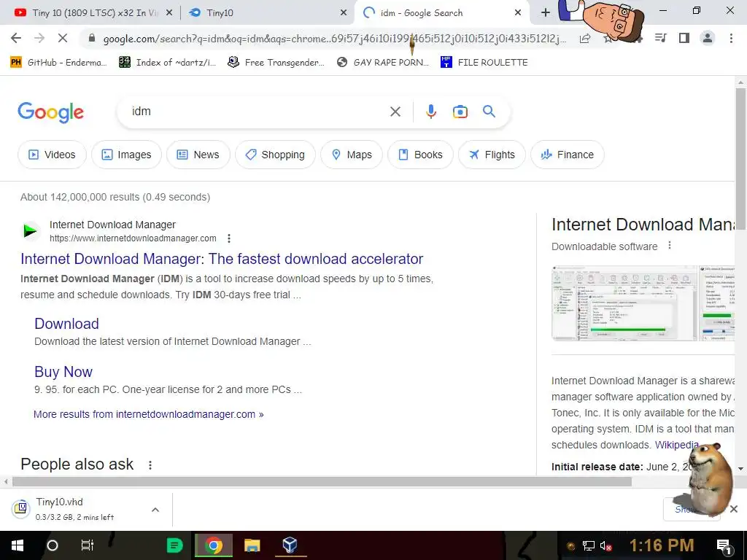Click the muted volume tray icon
This screenshot has height=560, width=747.
[x=605, y=545]
